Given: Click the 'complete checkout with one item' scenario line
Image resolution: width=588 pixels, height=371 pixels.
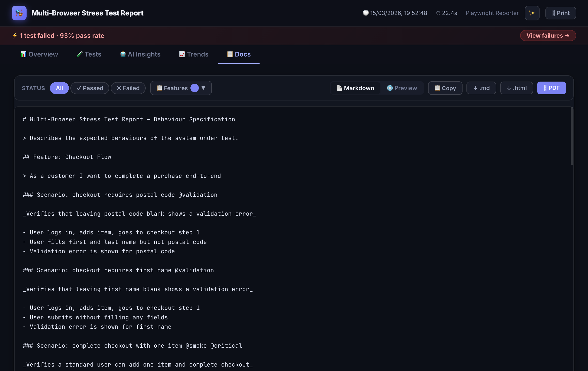Looking at the screenshot, I should (x=133, y=346).
